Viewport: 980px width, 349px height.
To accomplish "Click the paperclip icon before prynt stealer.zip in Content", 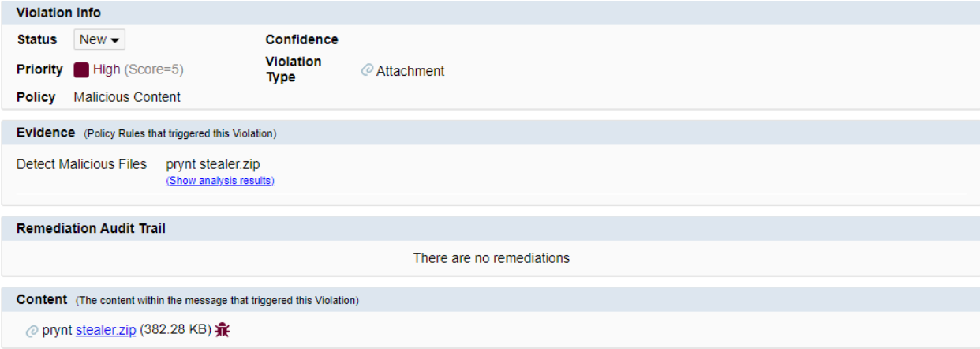I will click(x=32, y=331).
